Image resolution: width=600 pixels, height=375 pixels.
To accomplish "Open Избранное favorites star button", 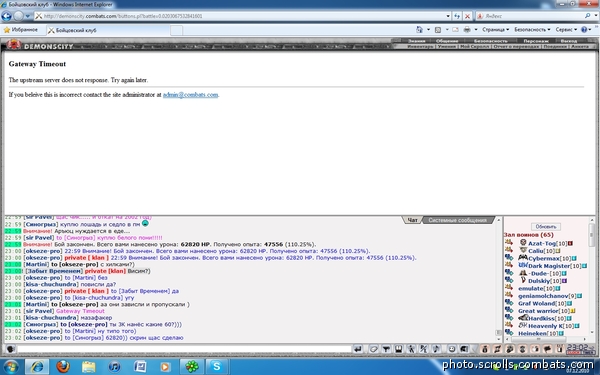I will 21,30.
